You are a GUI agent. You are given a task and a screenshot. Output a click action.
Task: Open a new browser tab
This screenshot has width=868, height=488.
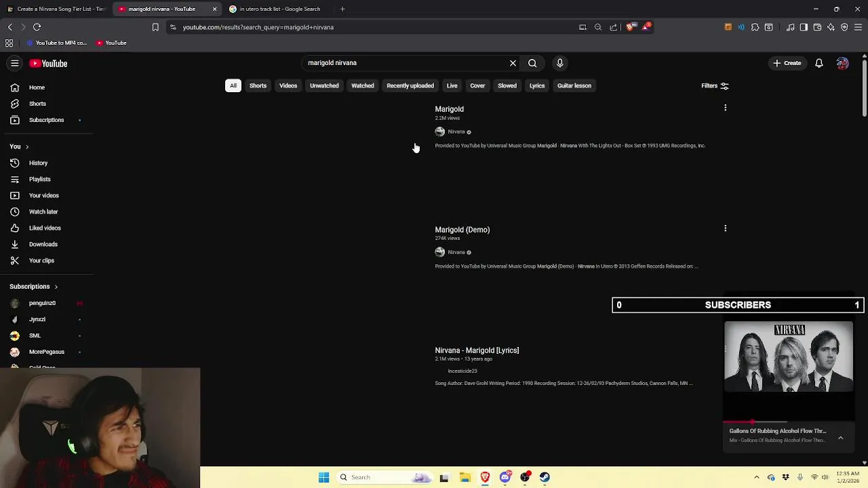click(342, 9)
